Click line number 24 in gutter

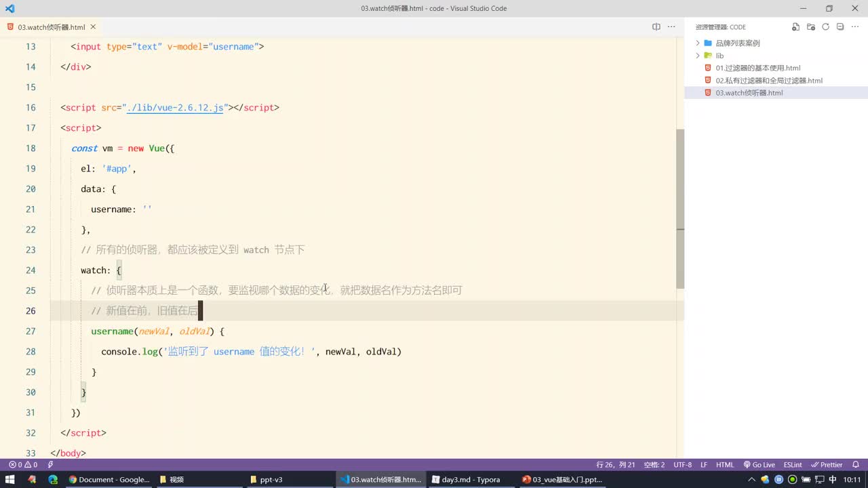point(31,270)
